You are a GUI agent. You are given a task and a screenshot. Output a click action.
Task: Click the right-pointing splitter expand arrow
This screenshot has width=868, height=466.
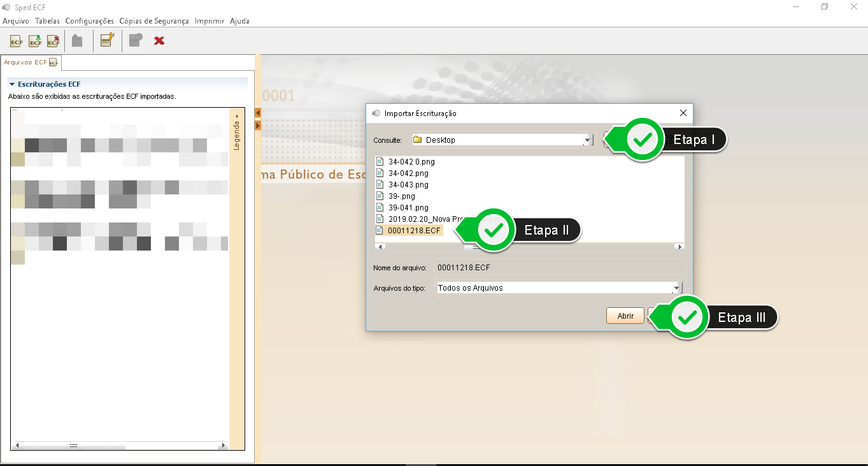coord(258,126)
